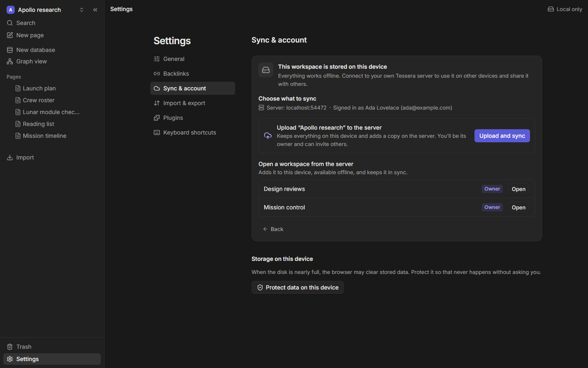Click Protect data on this device

tap(298, 287)
